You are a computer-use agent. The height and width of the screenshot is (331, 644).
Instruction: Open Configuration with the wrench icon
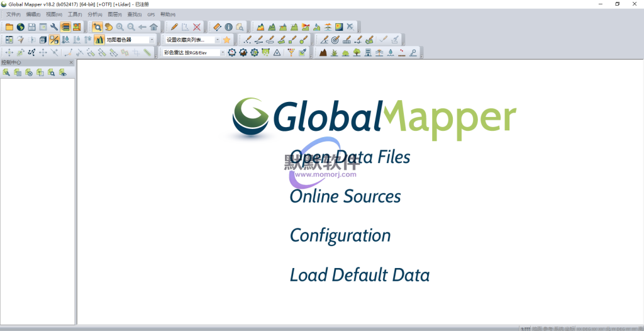(x=54, y=27)
